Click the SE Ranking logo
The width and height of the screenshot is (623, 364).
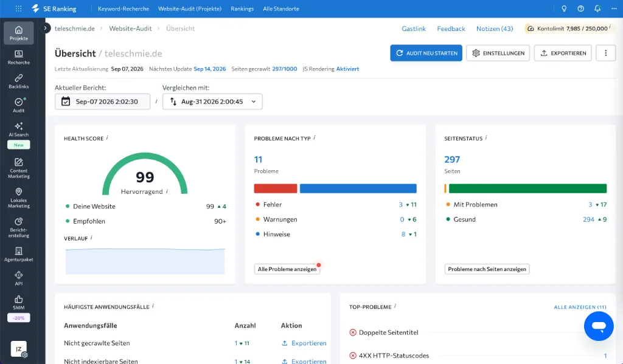(54, 9)
